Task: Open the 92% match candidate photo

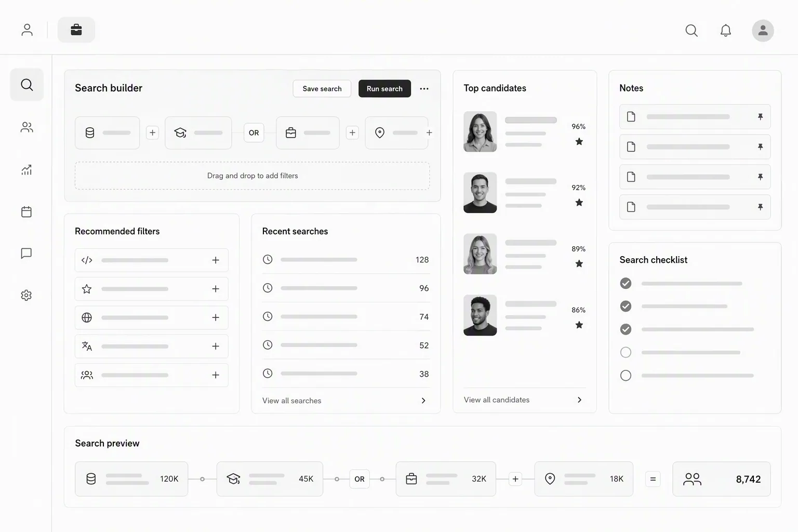Action: tap(480, 193)
